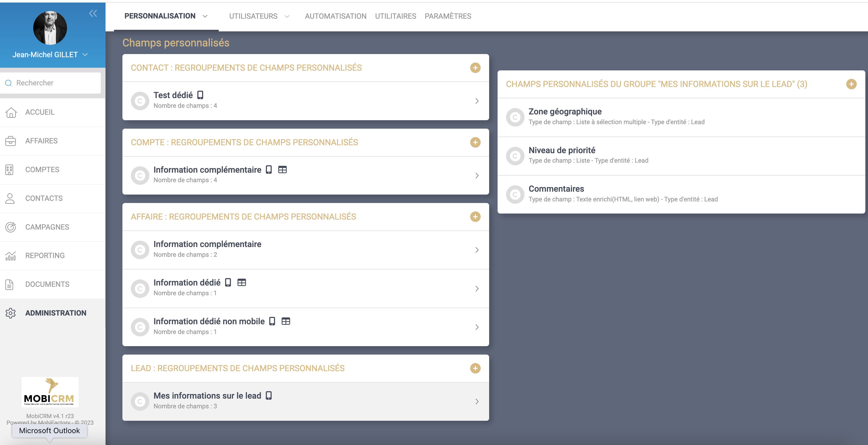Open the Paramètres tab
This screenshot has height=445, width=868.
pyautogui.click(x=447, y=16)
